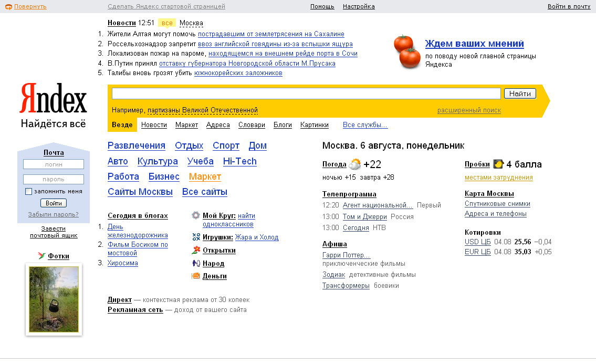This screenshot has width=596, height=364.
Task: Click the местами затруднения traffic link
Action: pos(499,178)
